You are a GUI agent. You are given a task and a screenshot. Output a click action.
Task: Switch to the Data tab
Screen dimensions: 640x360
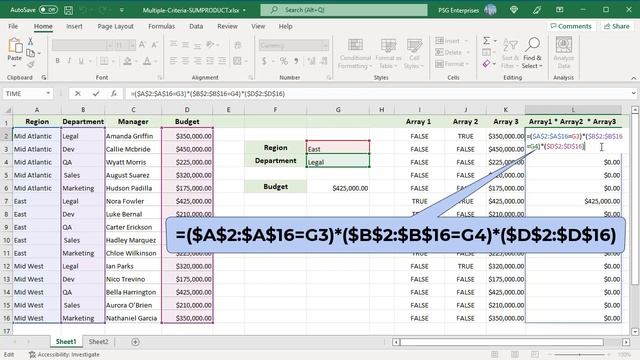coord(196,26)
